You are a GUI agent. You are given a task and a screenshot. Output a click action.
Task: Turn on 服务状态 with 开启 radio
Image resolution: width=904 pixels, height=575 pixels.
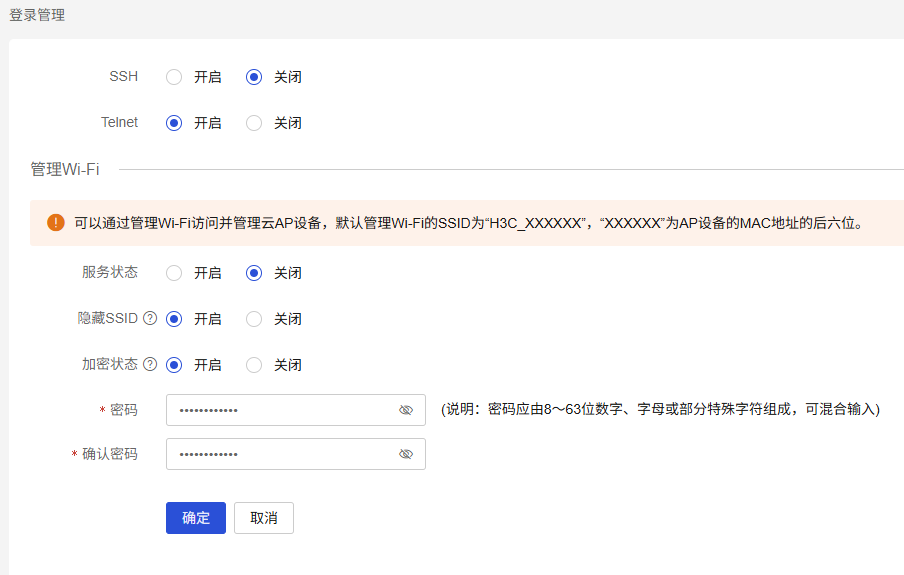(x=174, y=273)
